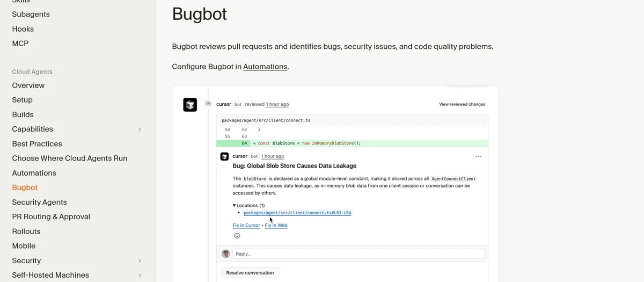The image size is (644, 282).
Task: Open the Capabilities sidebar entry
Action: 33,129
